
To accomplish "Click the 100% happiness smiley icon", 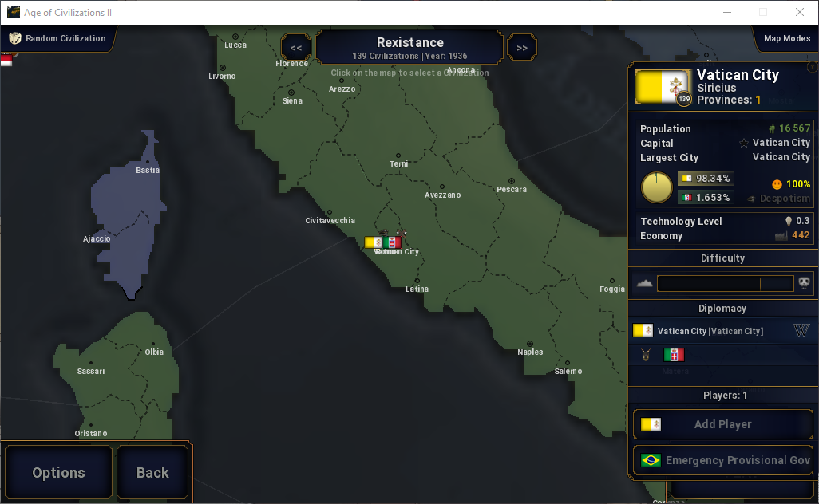I will tap(777, 184).
